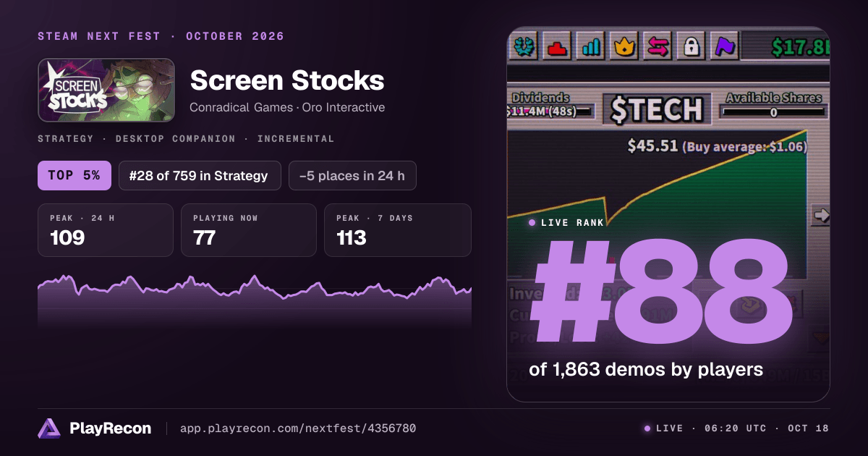Click the OCT 18 date in footer
The width and height of the screenshot is (868, 456).
[809, 428]
